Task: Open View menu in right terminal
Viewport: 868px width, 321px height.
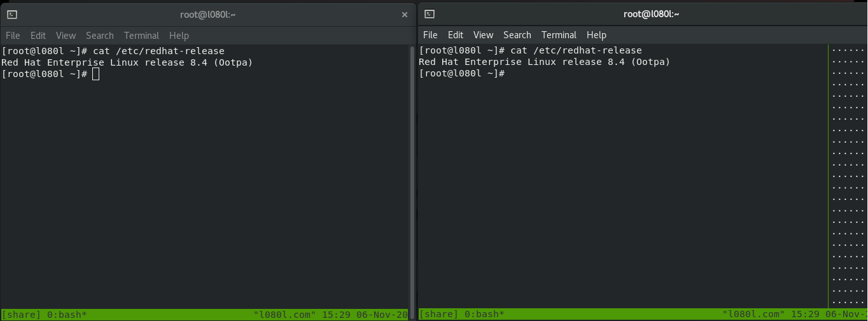Action: pos(483,35)
